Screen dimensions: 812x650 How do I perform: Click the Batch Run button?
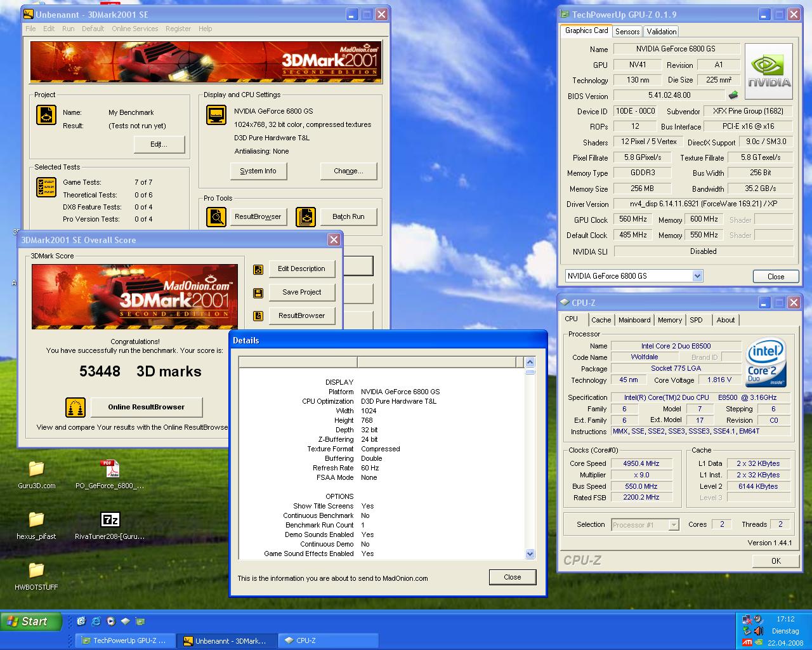pos(348,217)
